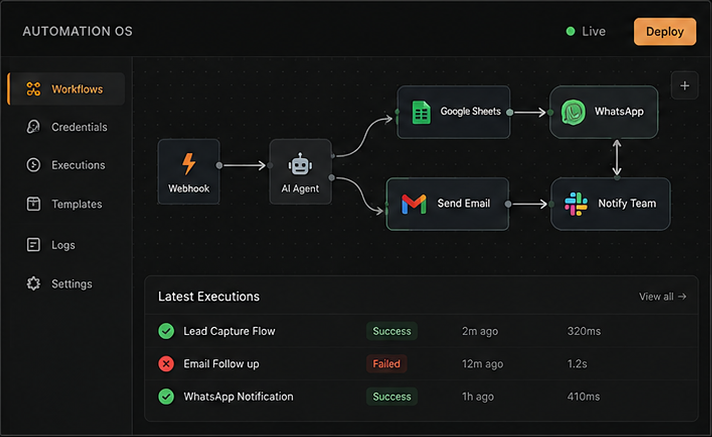Screen dimensions: 712x437
Task: Click the red failed icon for Email Follow up
Action: (x=166, y=364)
